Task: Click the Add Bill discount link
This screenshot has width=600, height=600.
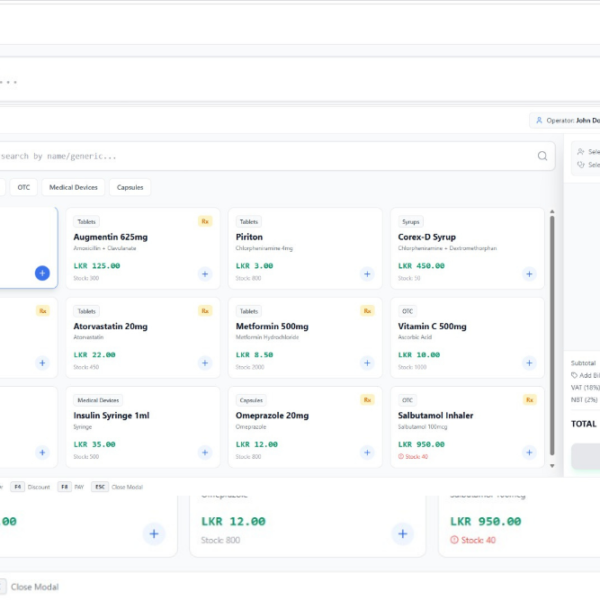Action: [x=585, y=375]
